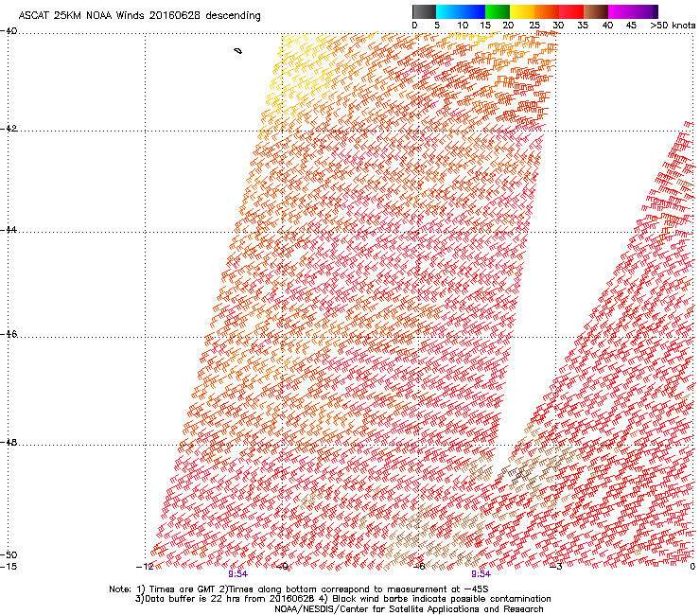
Task: Click the '-42' latitude axis label
Action: pyautogui.click(x=9, y=129)
